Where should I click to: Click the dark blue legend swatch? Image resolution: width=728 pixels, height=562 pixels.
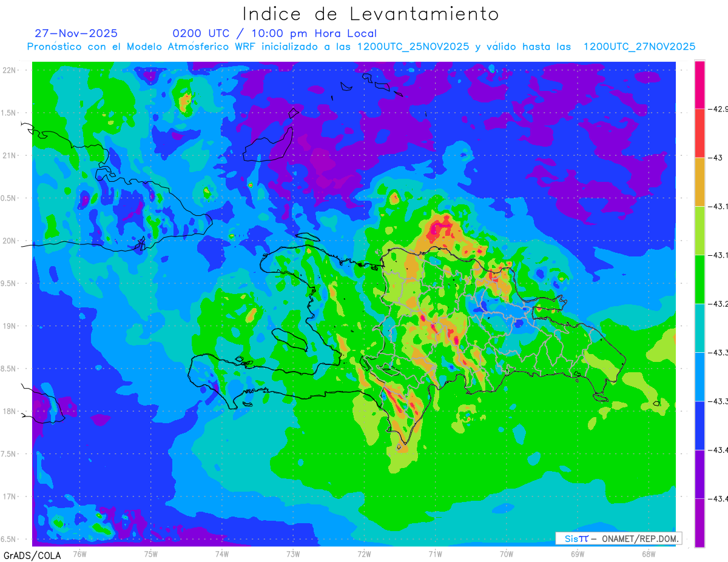pyautogui.click(x=699, y=426)
